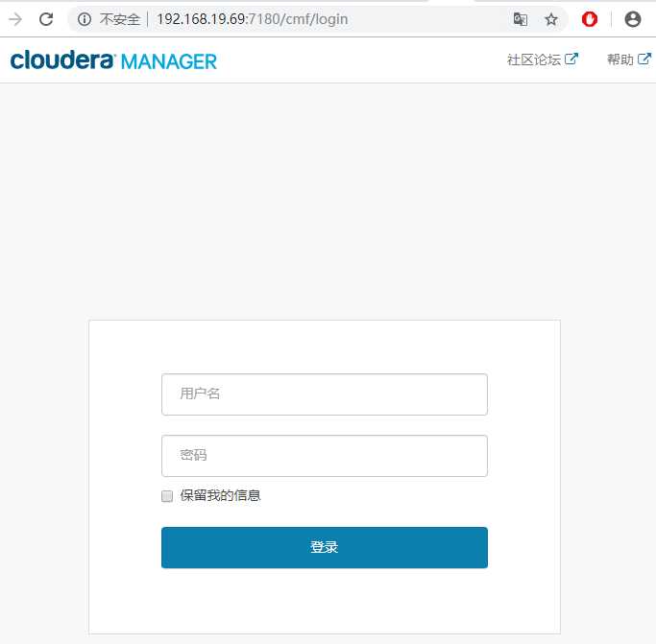Image resolution: width=656 pixels, height=644 pixels.
Task: Open the browser profile avatar
Action: tap(633, 19)
